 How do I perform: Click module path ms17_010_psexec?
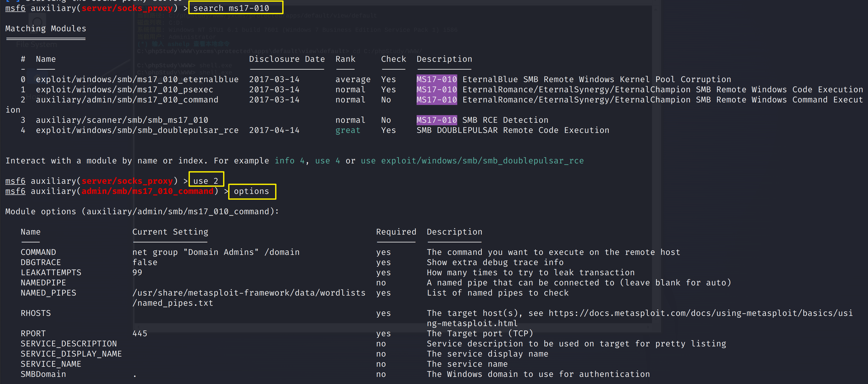tap(124, 90)
